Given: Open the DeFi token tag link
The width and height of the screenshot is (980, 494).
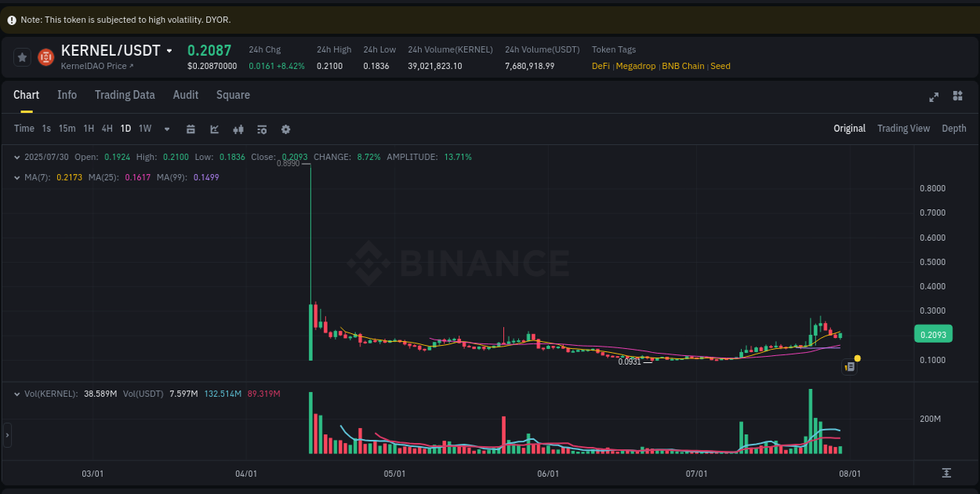Looking at the screenshot, I should (x=601, y=66).
